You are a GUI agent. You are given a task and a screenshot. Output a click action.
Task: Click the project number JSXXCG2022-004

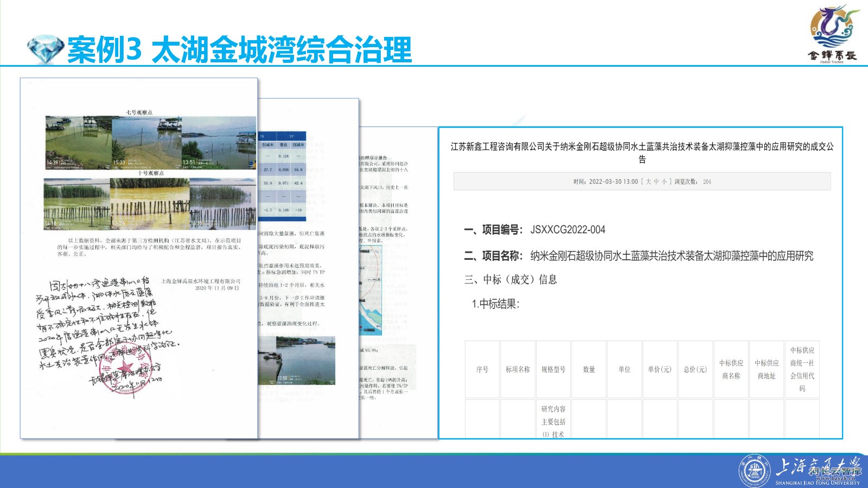tap(567, 229)
